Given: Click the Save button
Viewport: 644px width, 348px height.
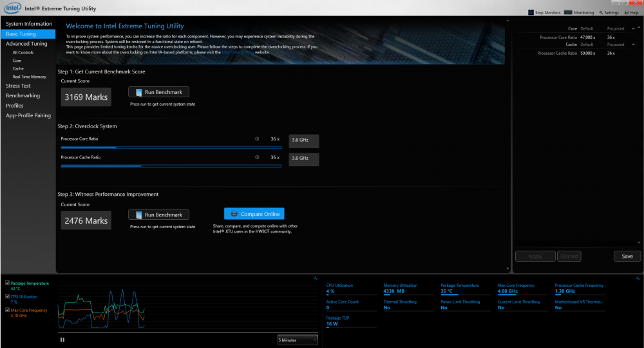Looking at the screenshot, I should click(x=627, y=256).
